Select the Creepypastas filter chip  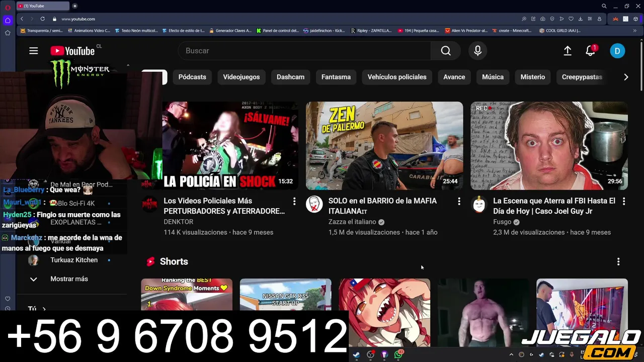pyautogui.click(x=582, y=77)
